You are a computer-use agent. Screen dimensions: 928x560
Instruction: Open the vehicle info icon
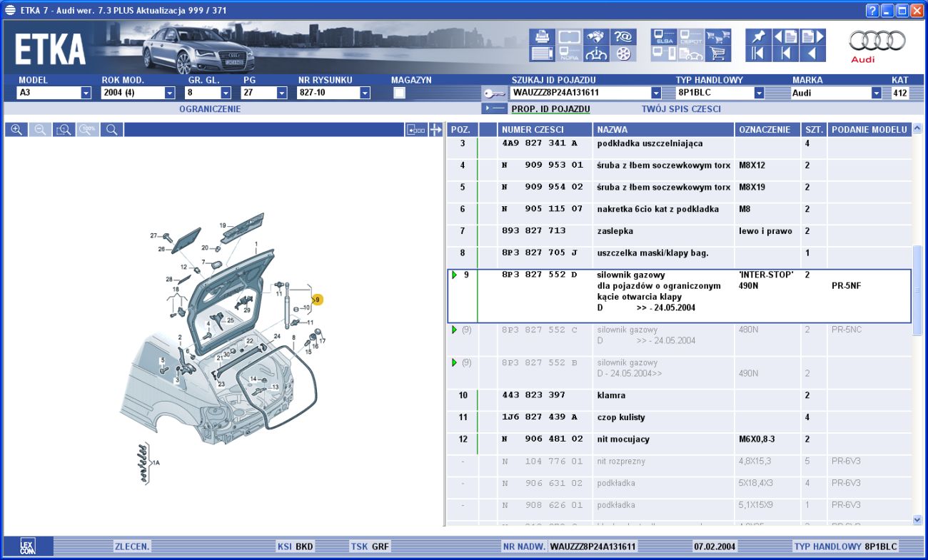pos(596,54)
